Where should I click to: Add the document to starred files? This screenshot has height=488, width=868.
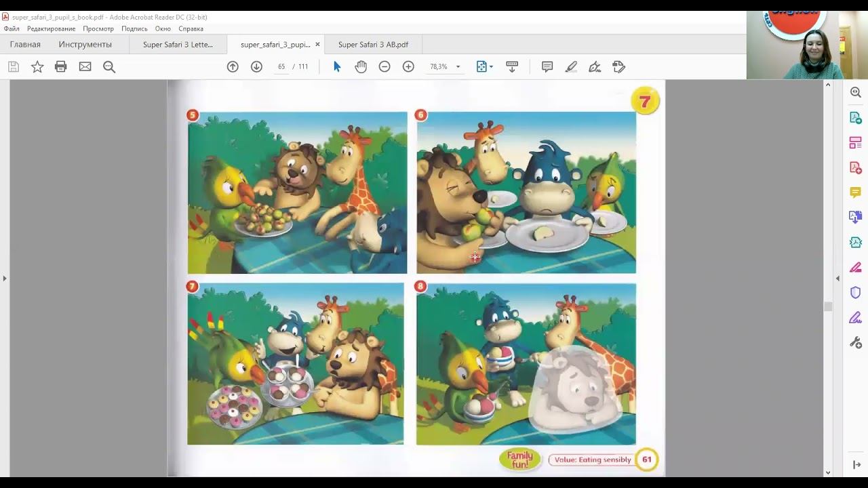point(37,66)
